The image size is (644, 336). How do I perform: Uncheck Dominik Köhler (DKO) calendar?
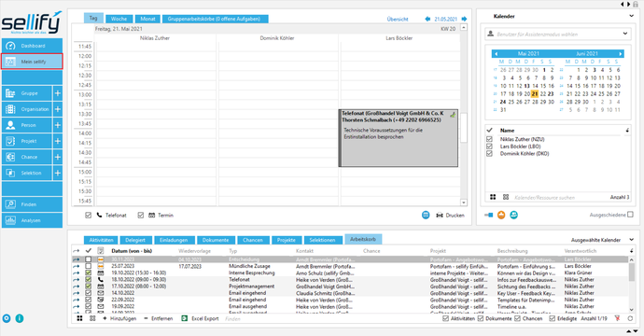pos(489,154)
